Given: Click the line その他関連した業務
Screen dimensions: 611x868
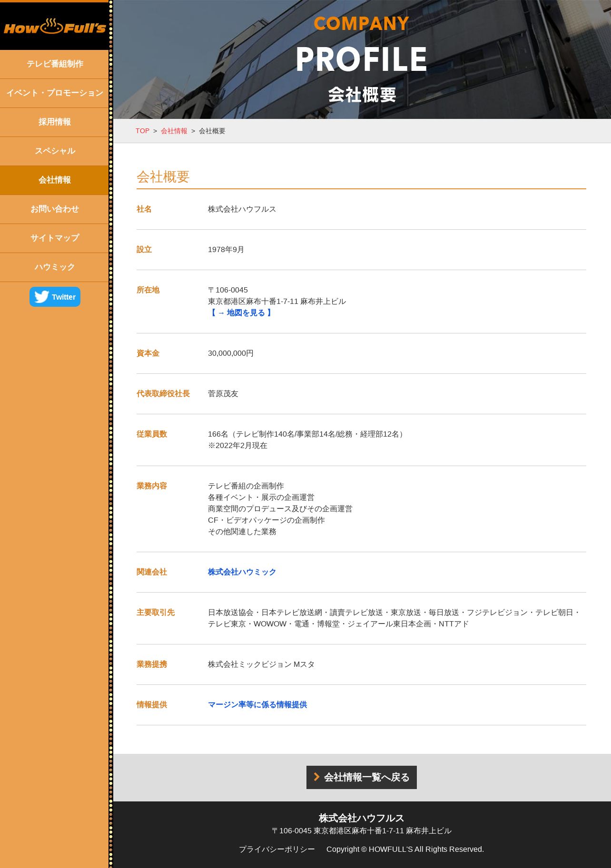Looking at the screenshot, I should click(242, 532).
